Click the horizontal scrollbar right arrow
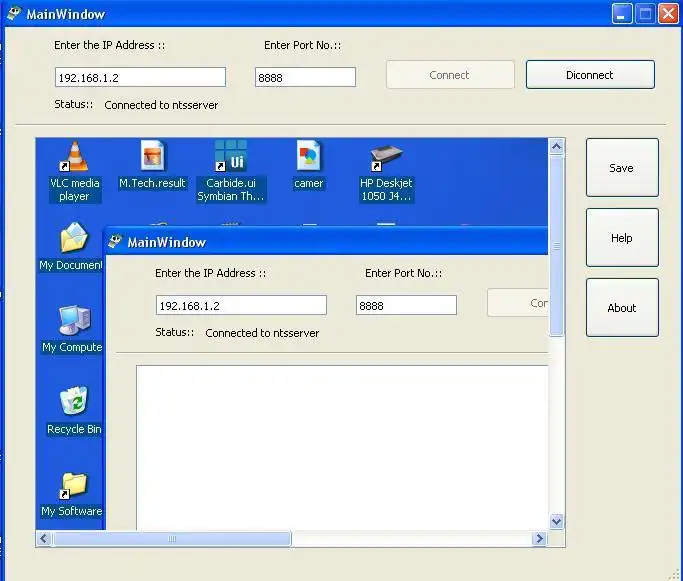 [539, 539]
